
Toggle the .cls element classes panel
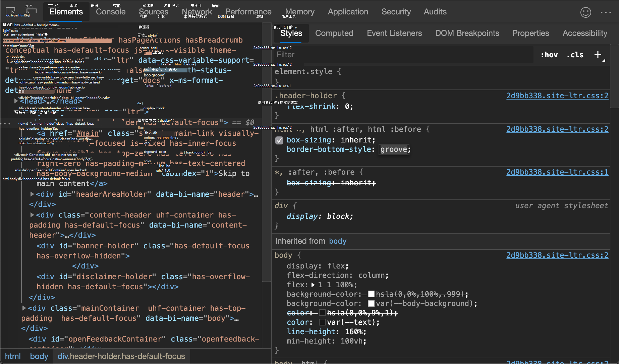(575, 55)
